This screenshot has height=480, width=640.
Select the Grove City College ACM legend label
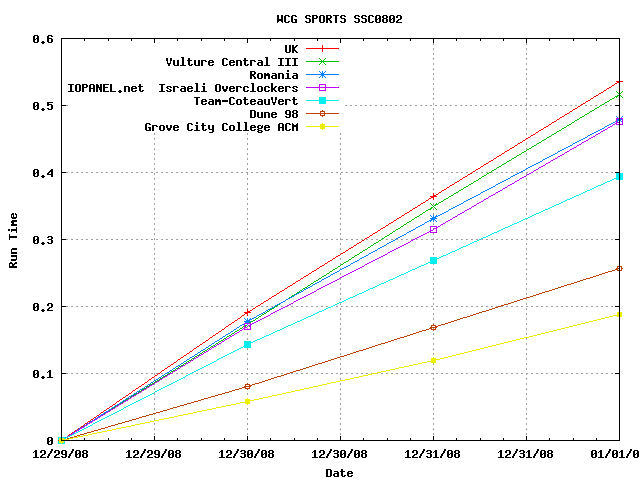point(221,127)
